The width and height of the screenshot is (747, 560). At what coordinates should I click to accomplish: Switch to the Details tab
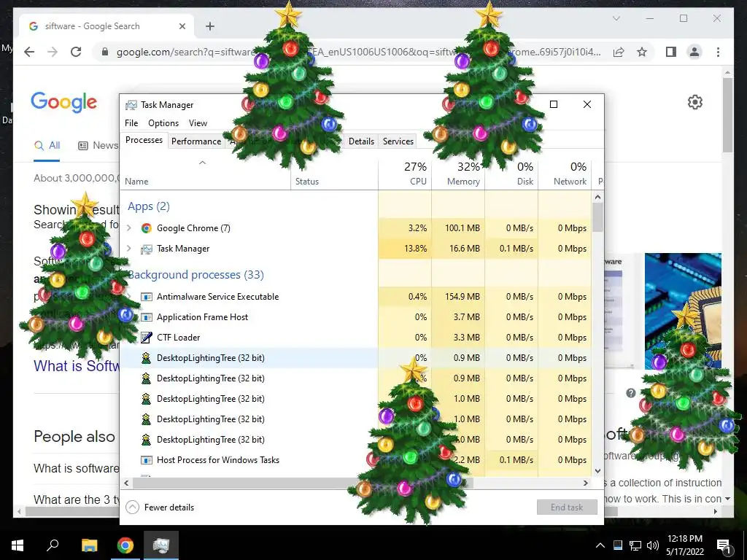click(361, 141)
